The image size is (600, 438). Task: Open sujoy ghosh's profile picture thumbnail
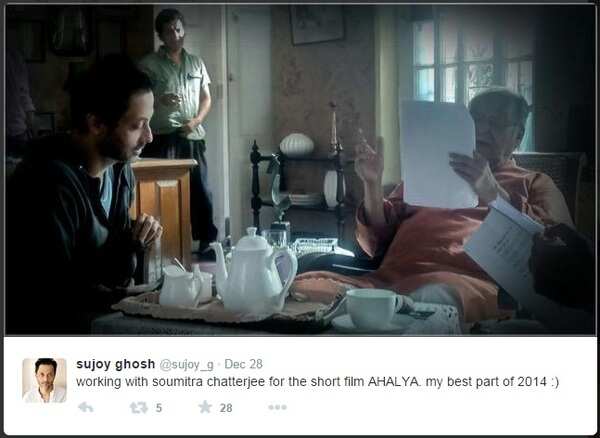pos(44,380)
